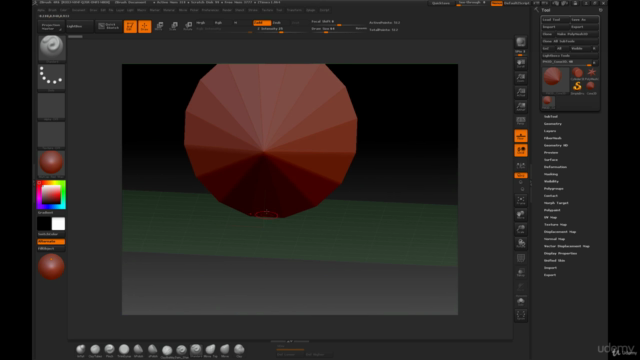Click the Frame object icon
The height and width of the screenshot is (360, 640).
coord(520,200)
